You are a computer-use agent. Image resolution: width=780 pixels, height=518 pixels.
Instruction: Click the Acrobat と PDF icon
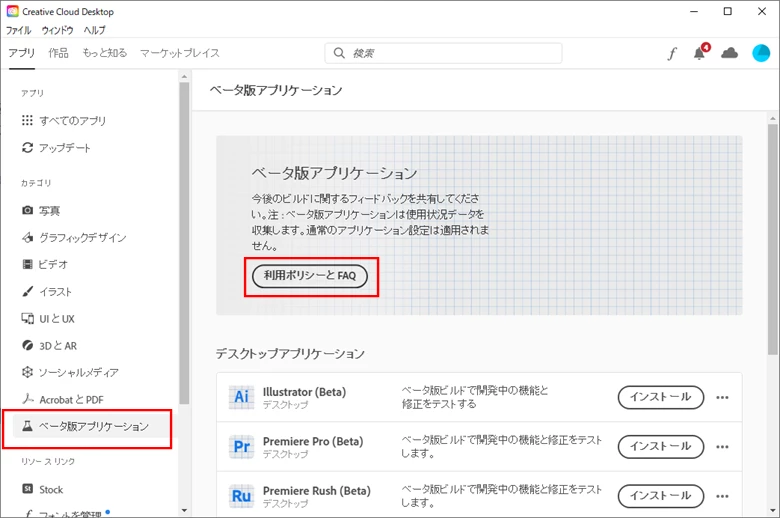[27, 399]
